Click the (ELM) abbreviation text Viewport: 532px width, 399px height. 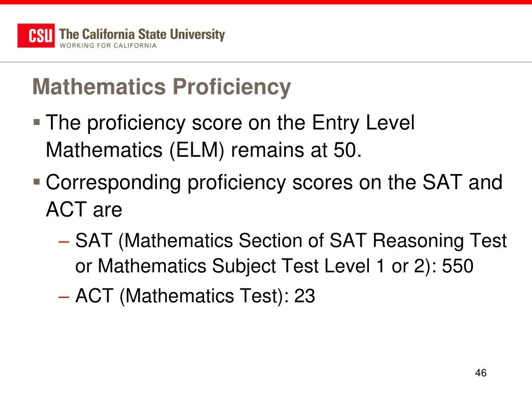pos(196,150)
